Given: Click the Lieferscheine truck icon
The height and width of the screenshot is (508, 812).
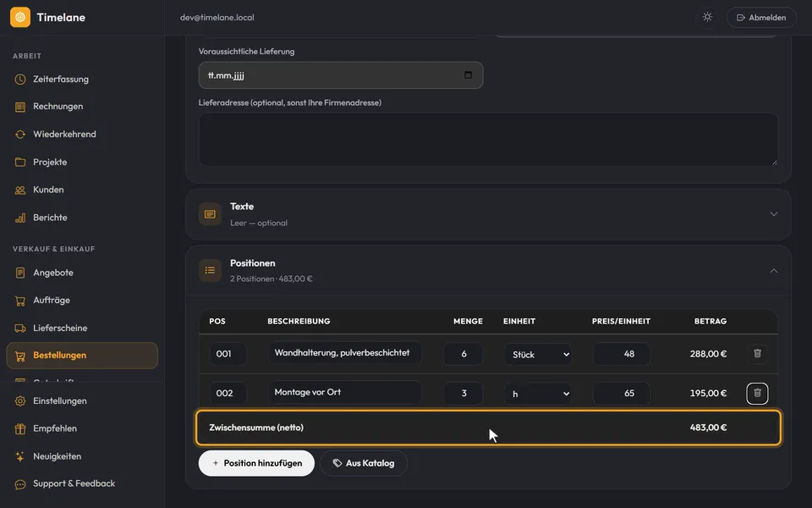Looking at the screenshot, I should (20, 329).
